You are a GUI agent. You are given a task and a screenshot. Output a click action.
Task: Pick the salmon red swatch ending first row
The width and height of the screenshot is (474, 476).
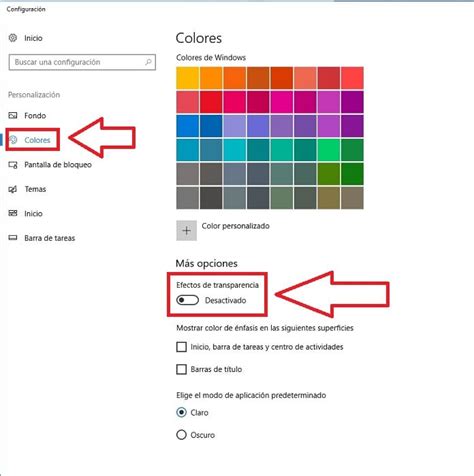pyautogui.click(x=352, y=78)
